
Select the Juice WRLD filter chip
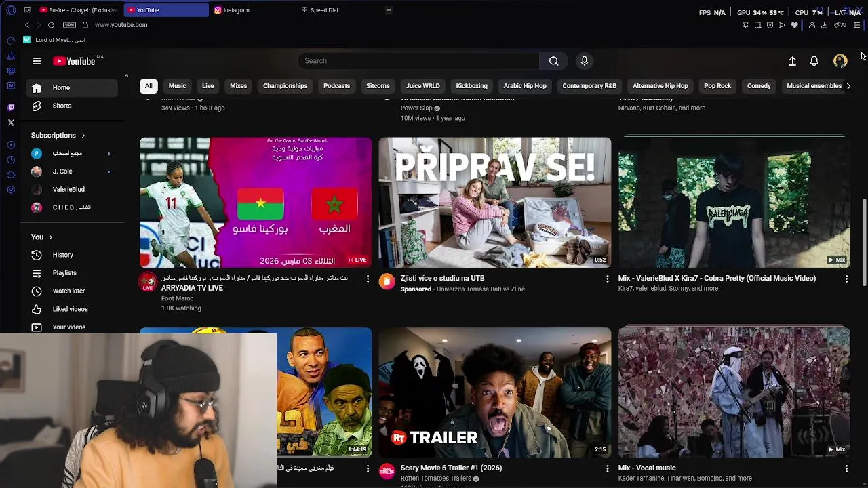point(422,86)
